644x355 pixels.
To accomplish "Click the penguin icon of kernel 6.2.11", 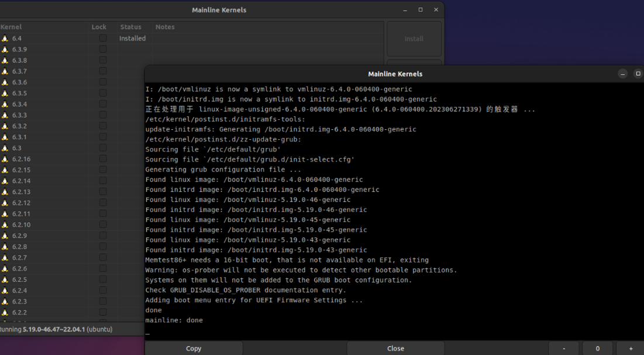I will (x=5, y=213).
